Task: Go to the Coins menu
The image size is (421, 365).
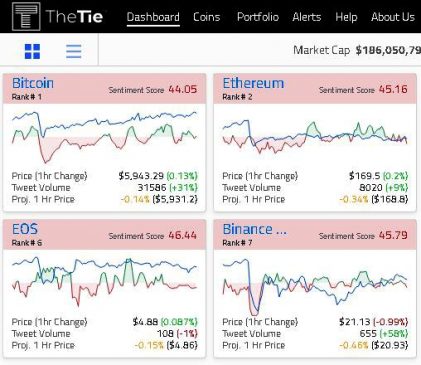Action: tap(206, 17)
